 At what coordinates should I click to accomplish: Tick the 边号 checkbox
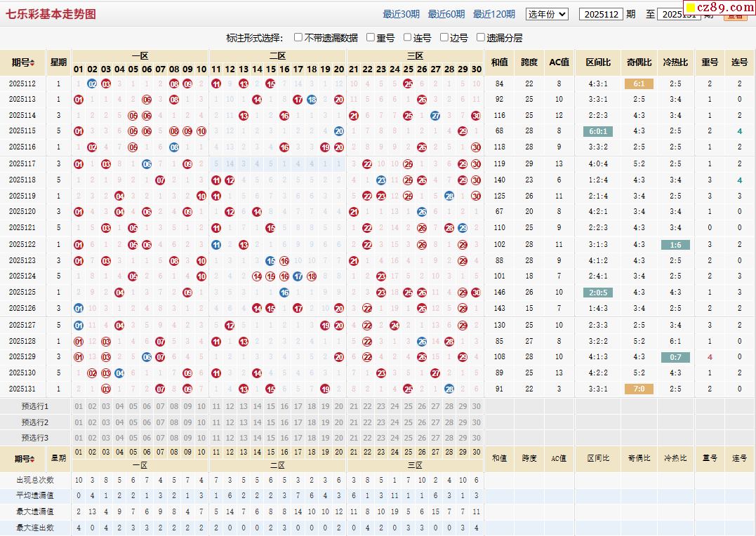(x=444, y=37)
